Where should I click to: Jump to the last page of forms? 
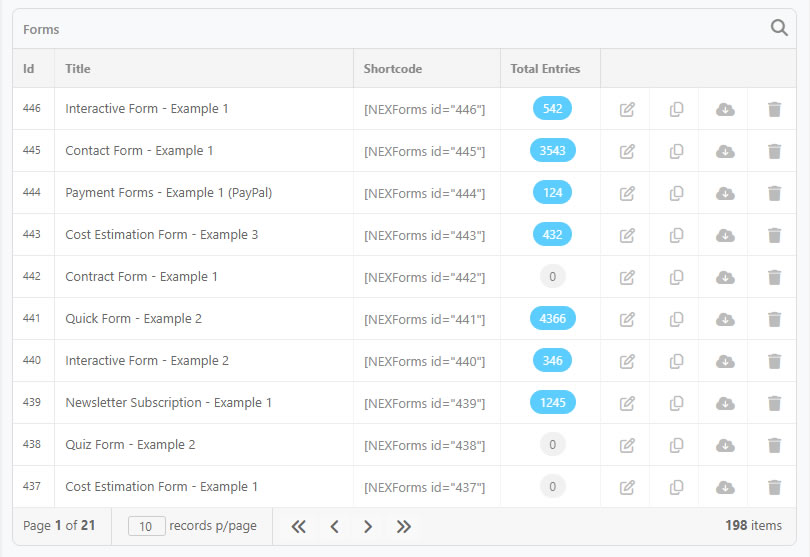(x=403, y=527)
